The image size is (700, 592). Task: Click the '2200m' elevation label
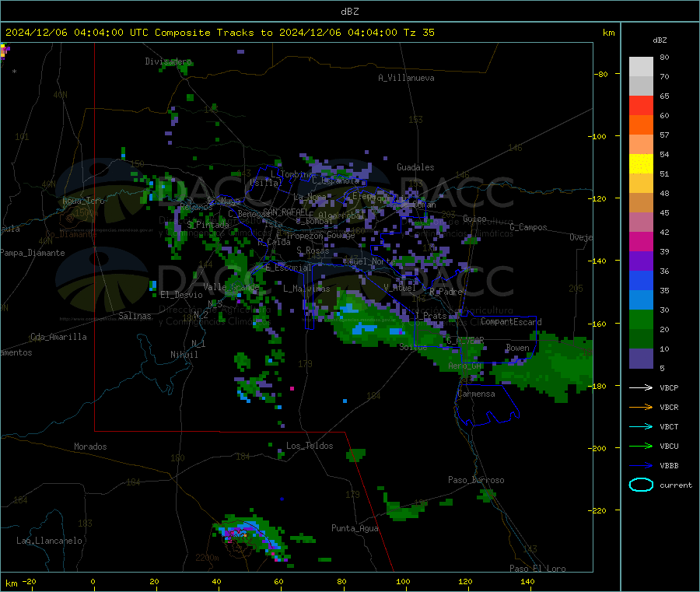pyautogui.click(x=207, y=558)
